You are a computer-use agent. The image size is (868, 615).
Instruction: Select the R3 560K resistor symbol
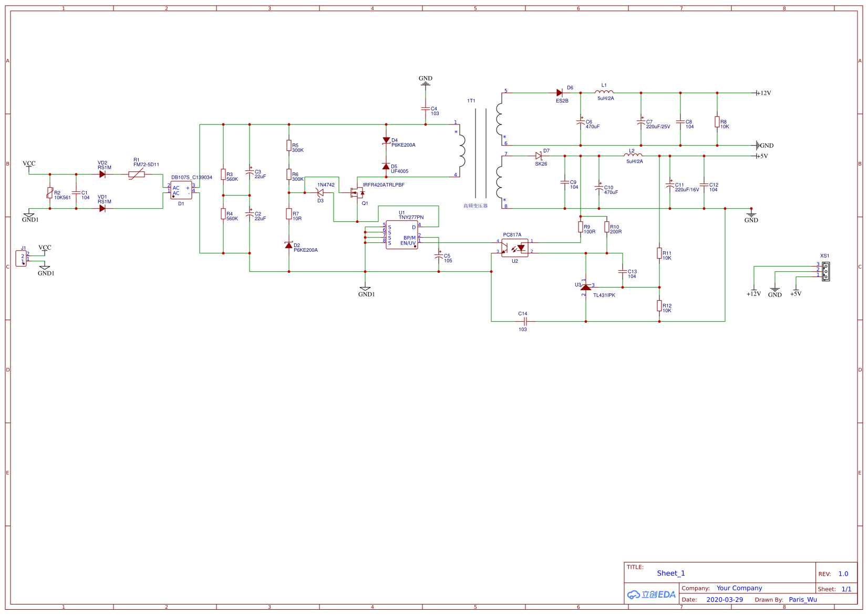(223, 175)
